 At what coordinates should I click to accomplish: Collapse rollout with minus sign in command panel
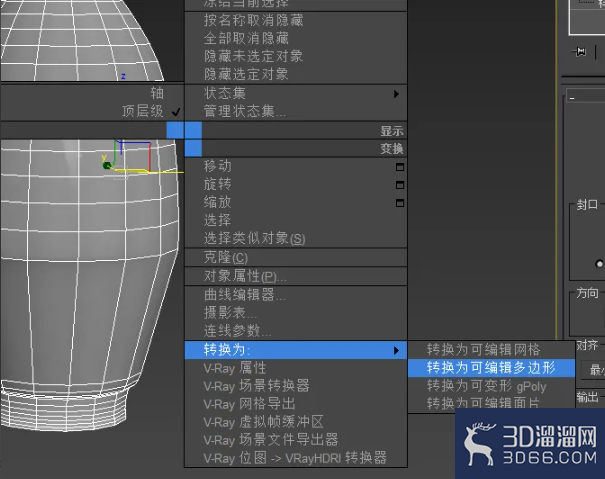(x=572, y=98)
